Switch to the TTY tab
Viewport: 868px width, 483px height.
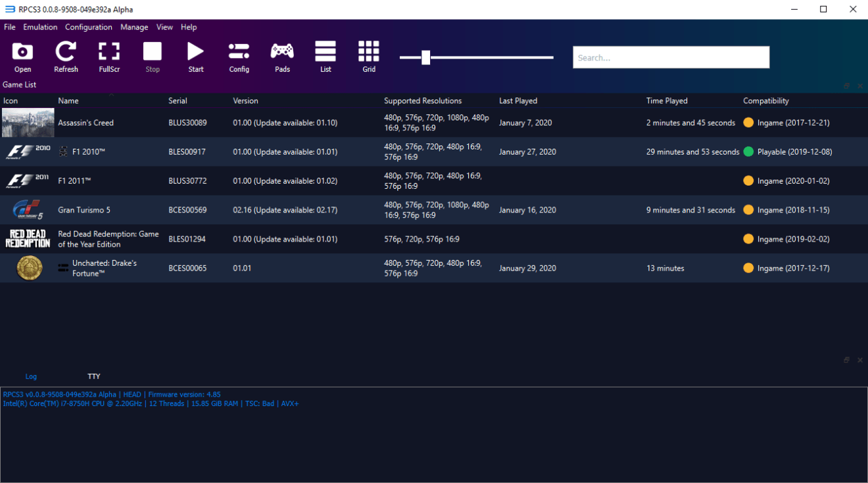click(94, 376)
